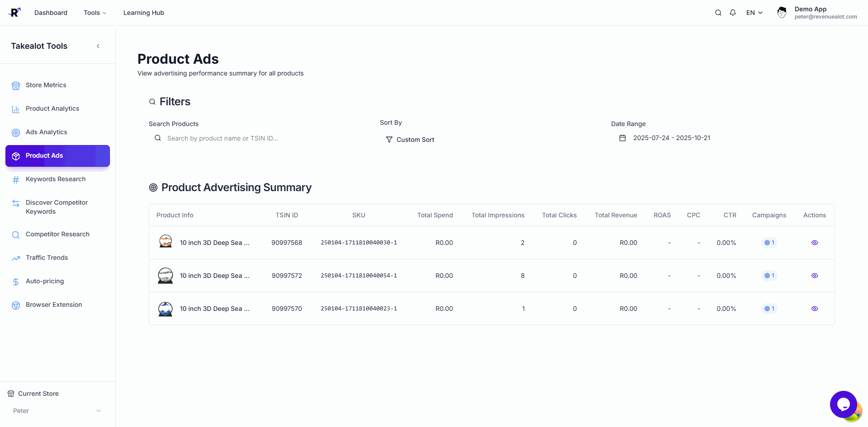Click peter@revenuealot.com account text
This screenshot has height=427, width=868.
point(826,17)
